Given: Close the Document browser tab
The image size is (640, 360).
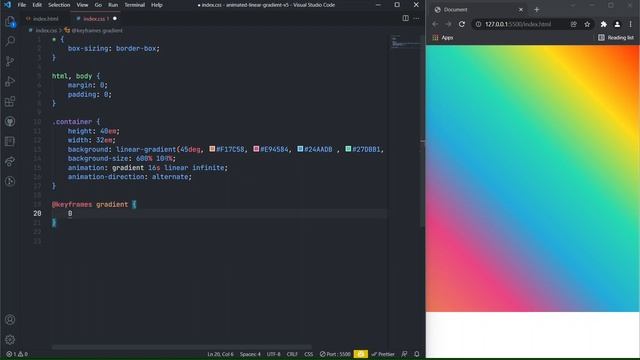Looking at the screenshot, I should pyautogui.click(x=521, y=9).
